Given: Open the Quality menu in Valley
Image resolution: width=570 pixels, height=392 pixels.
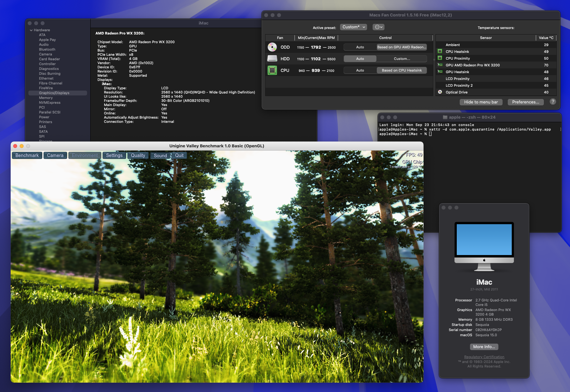Looking at the screenshot, I should point(138,155).
